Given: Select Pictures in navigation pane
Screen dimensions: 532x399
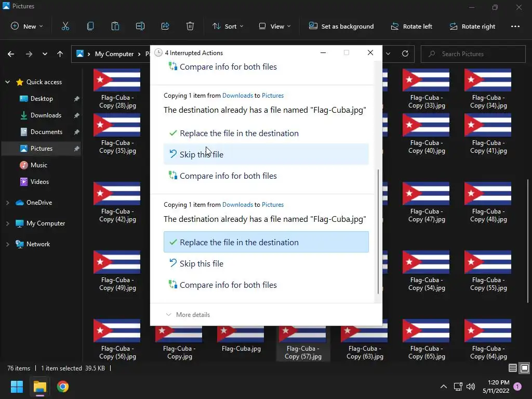Looking at the screenshot, I should pyautogui.click(x=42, y=149).
